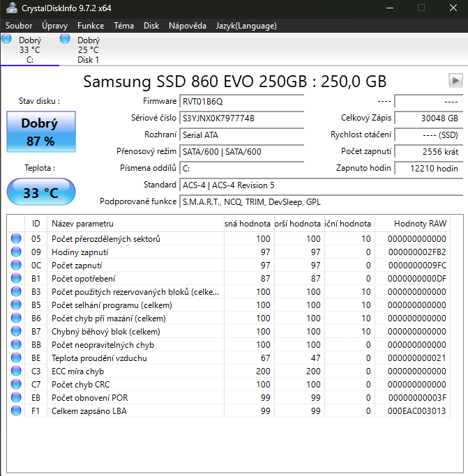Open the Soubor menu
This screenshot has height=476, width=468.
tap(19, 26)
